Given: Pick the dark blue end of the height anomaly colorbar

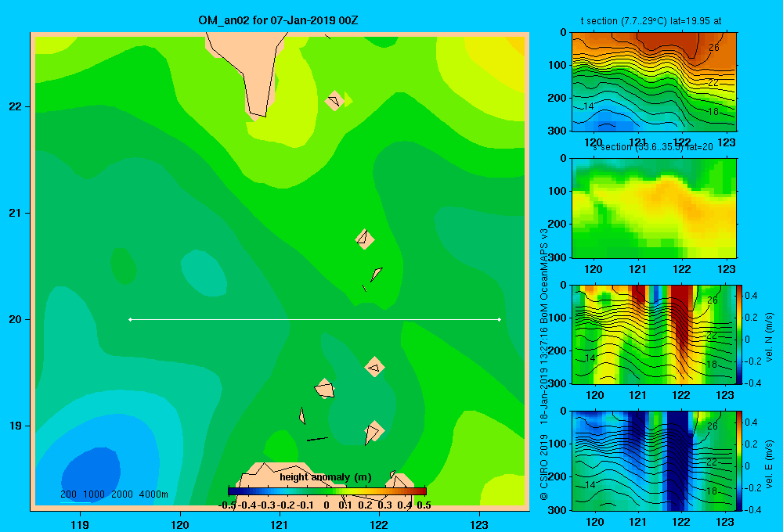Looking at the screenshot, I should tap(233, 491).
